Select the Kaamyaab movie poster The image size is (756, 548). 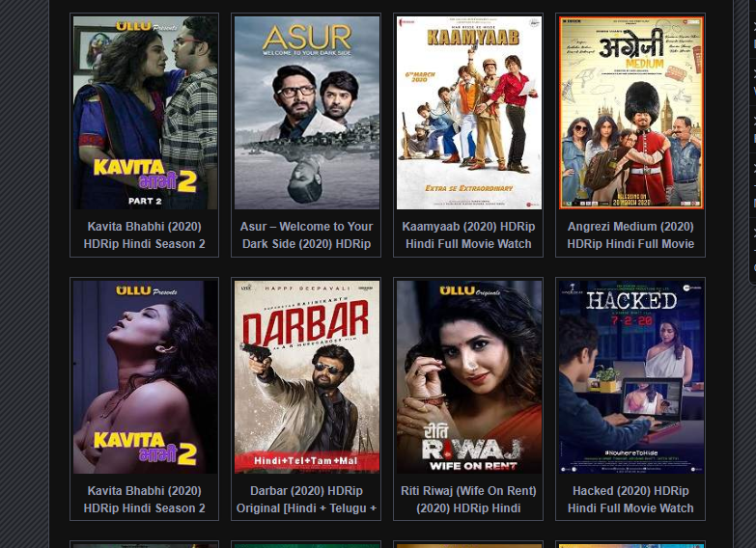pyautogui.click(x=468, y=113)
